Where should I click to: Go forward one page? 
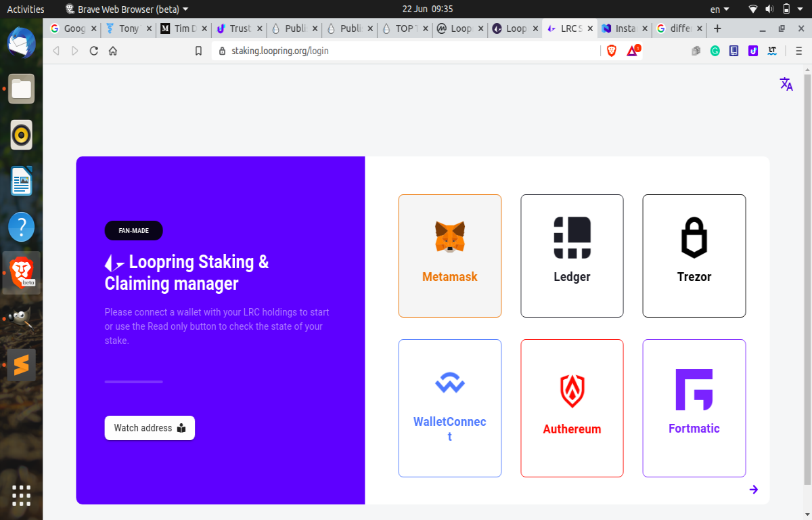click(x=75, y=51)
